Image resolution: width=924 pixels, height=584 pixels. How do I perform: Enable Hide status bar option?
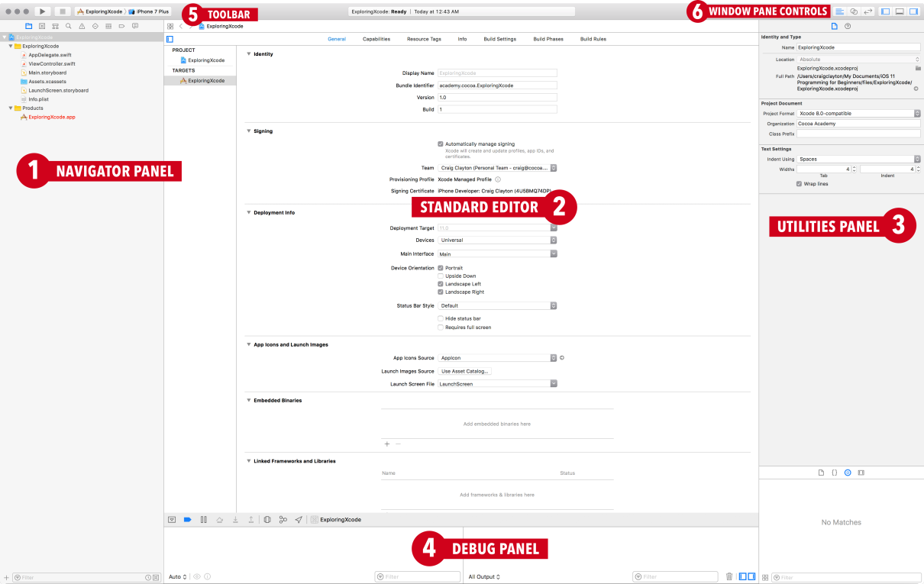(x=441, y=318)
